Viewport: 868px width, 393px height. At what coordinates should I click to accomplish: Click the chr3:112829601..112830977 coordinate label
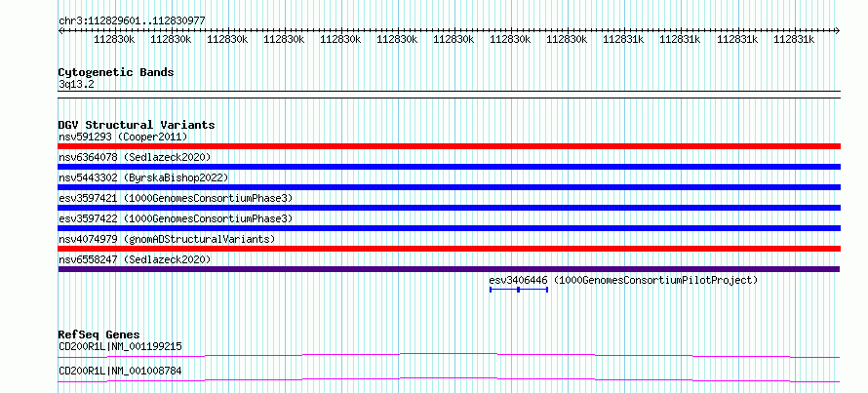pyautogui.click(x=132, y=21)
